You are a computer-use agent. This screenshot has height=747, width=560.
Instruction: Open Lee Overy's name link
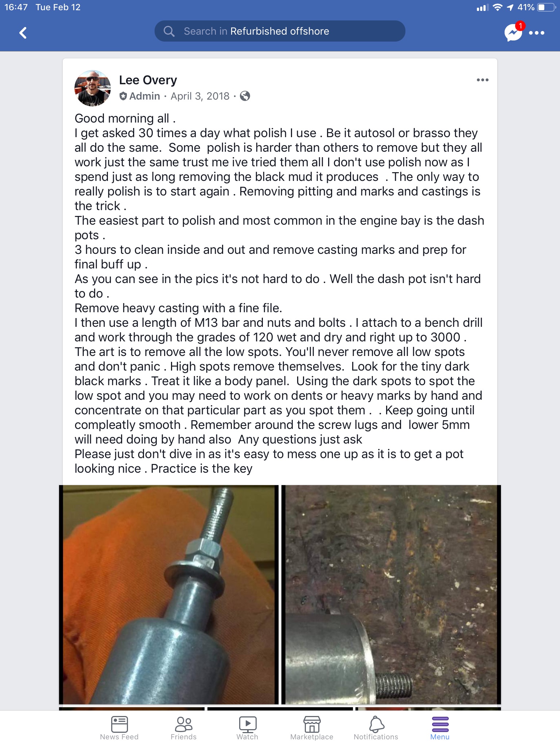click(148, 80)
